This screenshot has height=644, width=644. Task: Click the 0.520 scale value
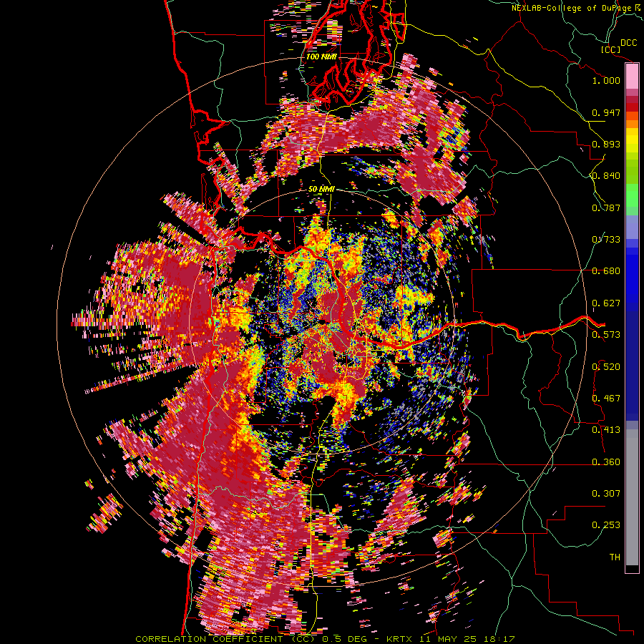(x=606, y=367)
